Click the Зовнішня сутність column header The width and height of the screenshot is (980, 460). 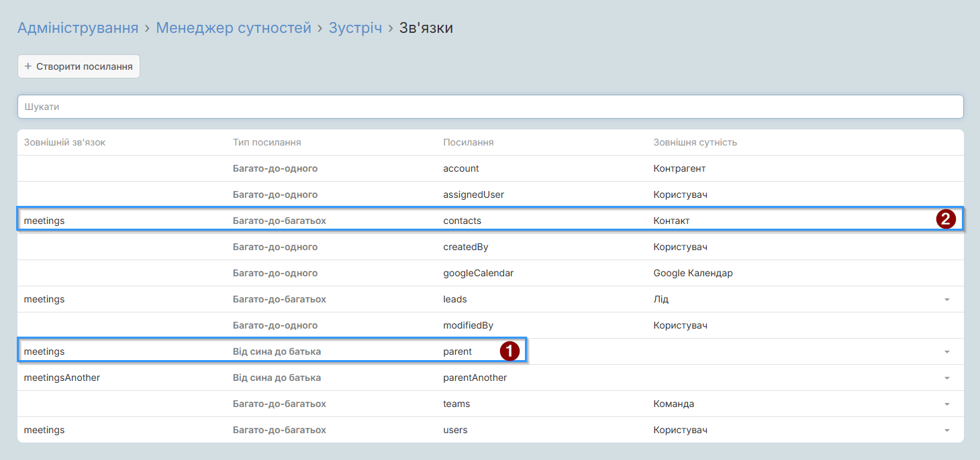tap(695, 142)
